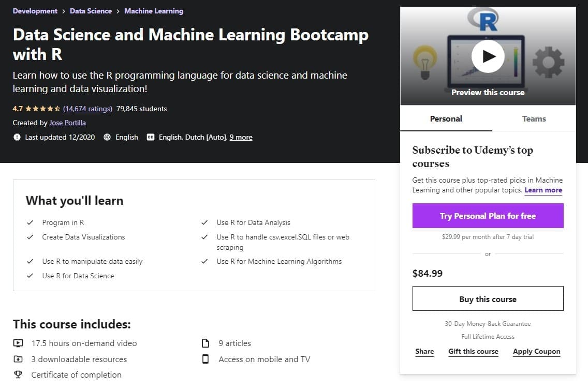Click the 17.5 hours on-demand video text
The image size is (588, 390).
pyautogui.click(x=84, y=343)
